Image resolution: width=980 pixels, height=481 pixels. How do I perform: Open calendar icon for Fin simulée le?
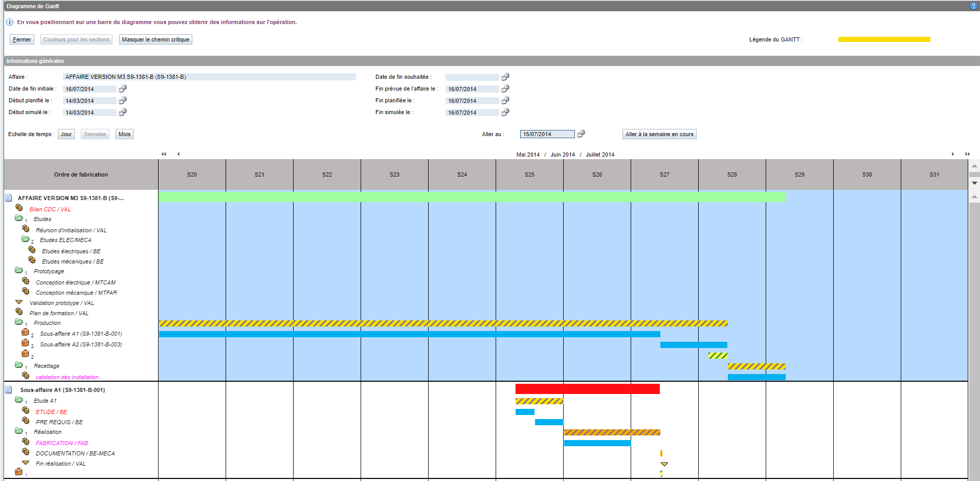505,112
